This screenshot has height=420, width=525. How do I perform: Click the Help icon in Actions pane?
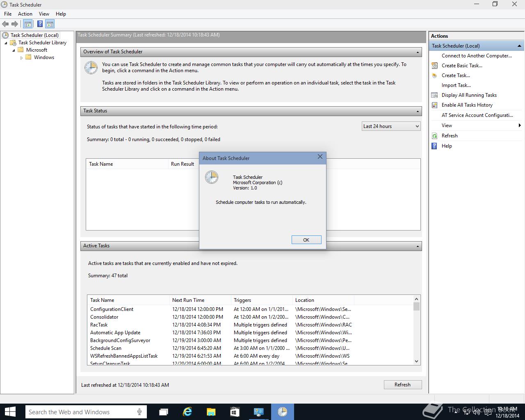(x=434, y=146)
